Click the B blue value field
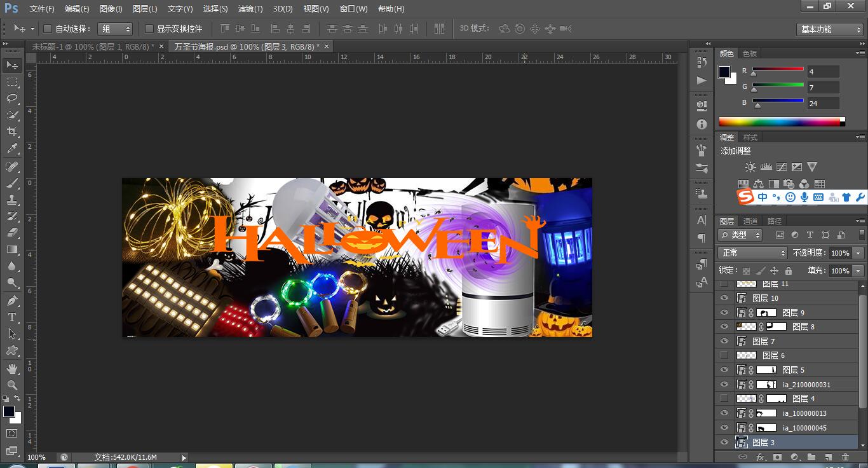This screenshot has width=868, height=468. [823, 103]
